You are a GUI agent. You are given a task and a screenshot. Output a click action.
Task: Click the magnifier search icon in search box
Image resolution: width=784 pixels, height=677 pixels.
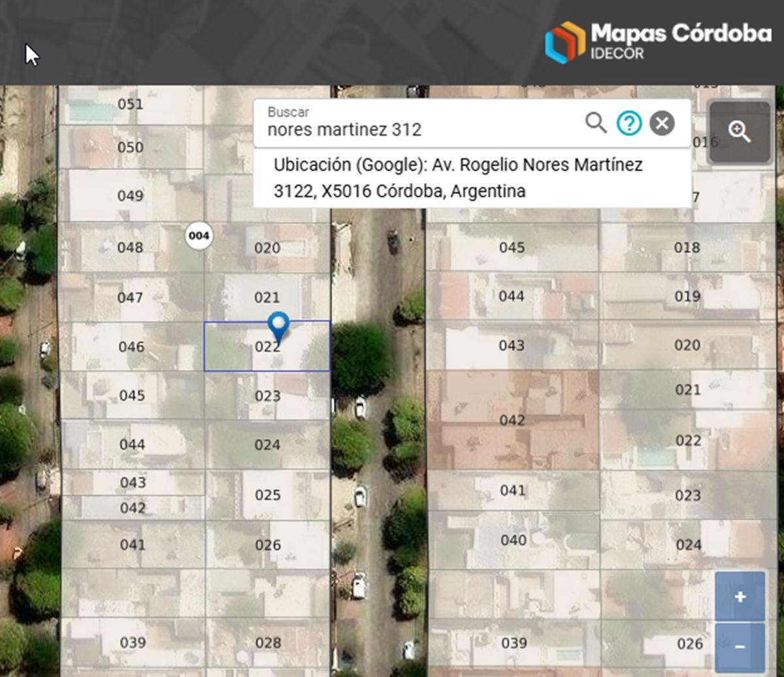(x=595, y=122)
